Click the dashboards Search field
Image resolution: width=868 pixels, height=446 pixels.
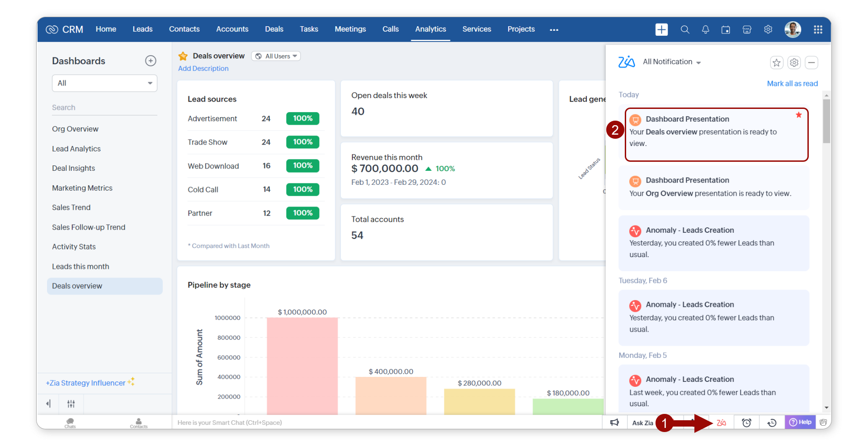[x=104, y=108]
